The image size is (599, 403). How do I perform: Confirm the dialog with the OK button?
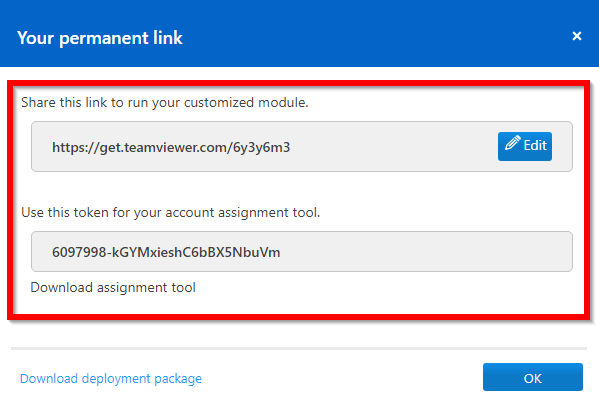point(533,377)
